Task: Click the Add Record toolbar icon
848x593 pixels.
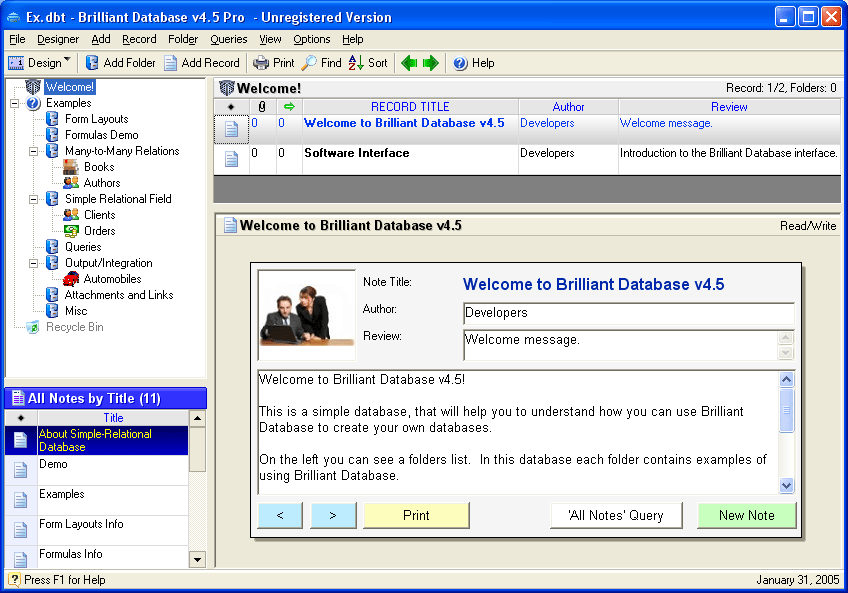Action: 170,63
